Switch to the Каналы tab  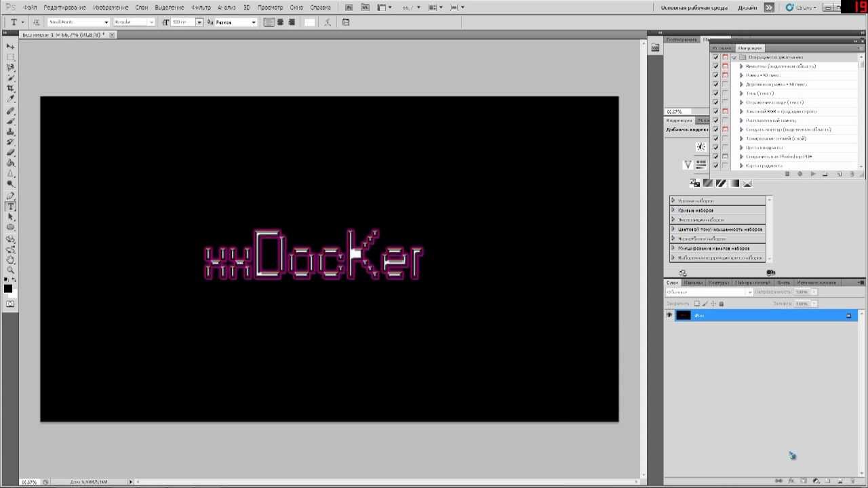[693, 283]
